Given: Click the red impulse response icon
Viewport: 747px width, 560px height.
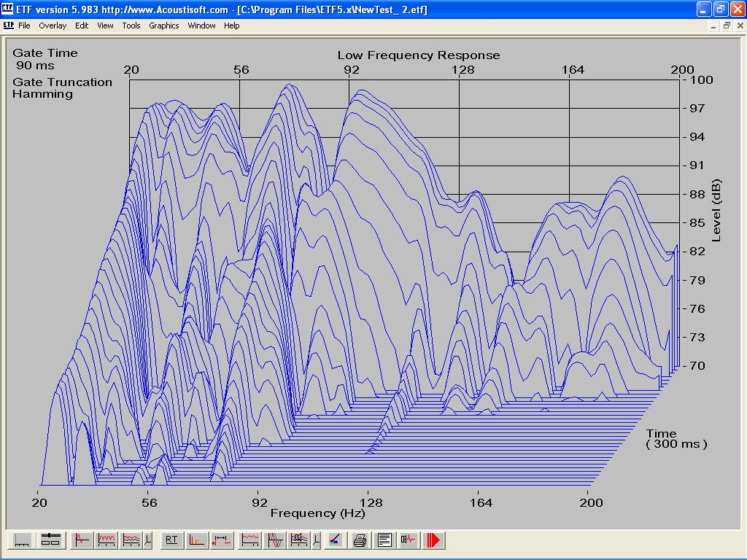Looking at the screenshot, I should pyautogui.click(x=81, y=540).
